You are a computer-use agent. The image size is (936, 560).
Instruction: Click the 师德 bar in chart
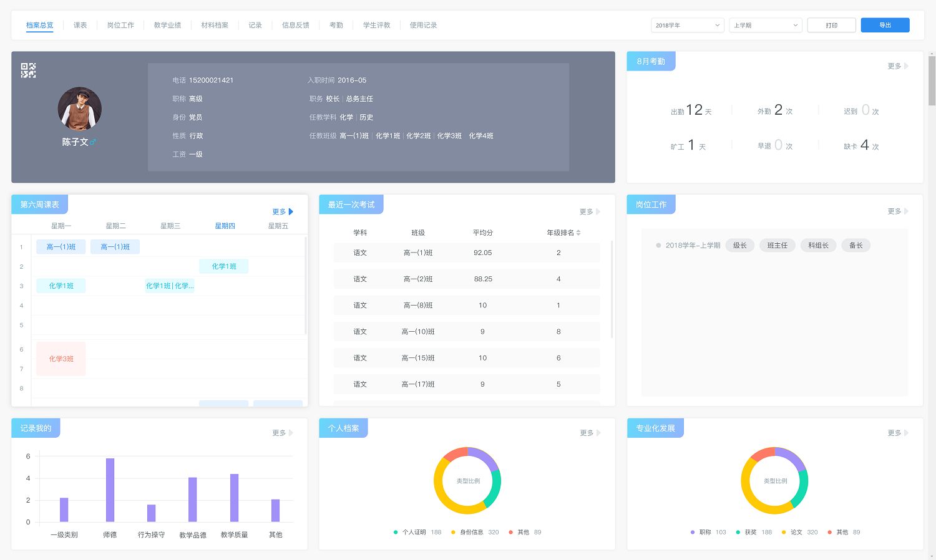coord(110,490)
